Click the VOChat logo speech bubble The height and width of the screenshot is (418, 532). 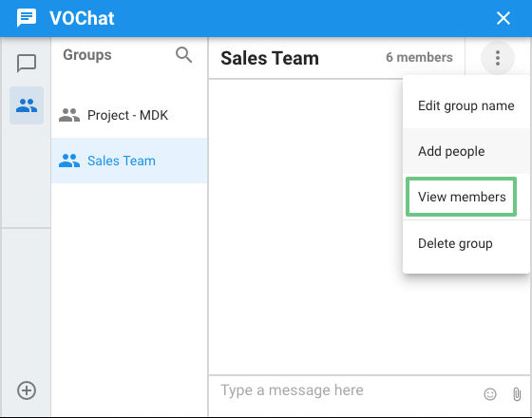pos(27,18)
